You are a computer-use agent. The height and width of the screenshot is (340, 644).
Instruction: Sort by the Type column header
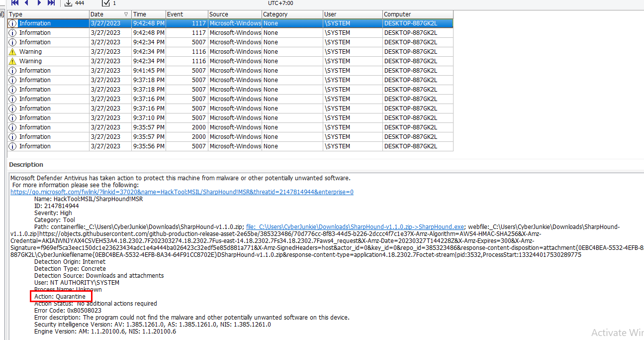(48, 14)
